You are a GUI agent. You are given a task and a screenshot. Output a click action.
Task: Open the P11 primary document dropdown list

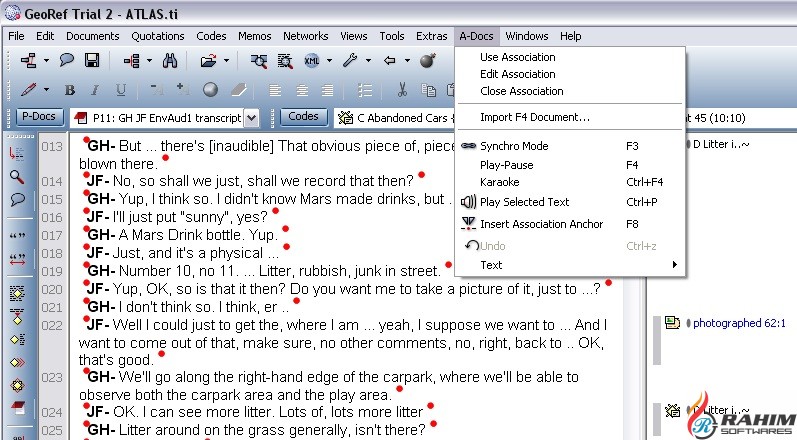252,118
